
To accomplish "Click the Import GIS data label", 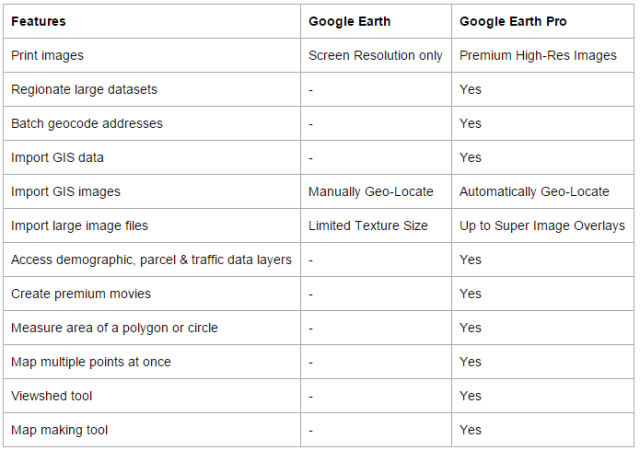I will click(x=57, y=158).
